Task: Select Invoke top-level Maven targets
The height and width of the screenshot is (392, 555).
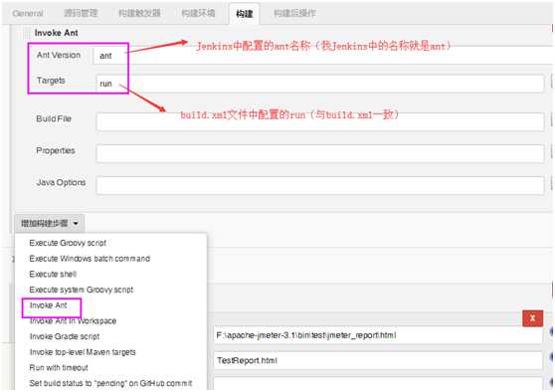Action: (x=83, y=352)
